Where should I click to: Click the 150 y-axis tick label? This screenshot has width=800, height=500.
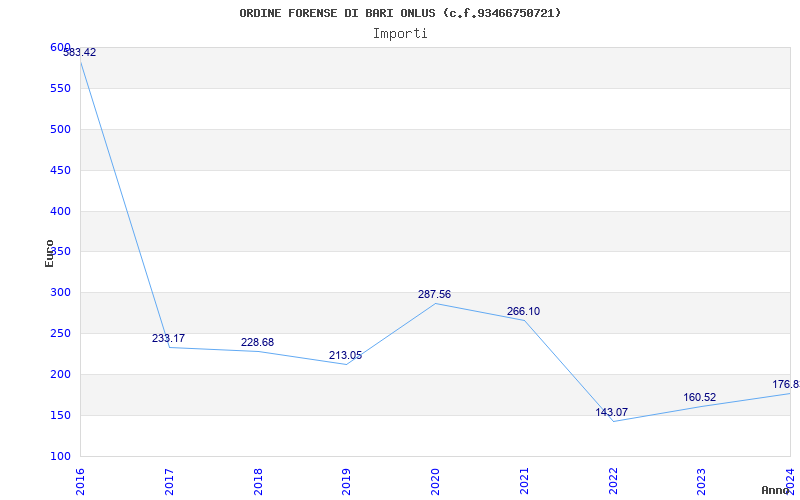pos(60,415)
